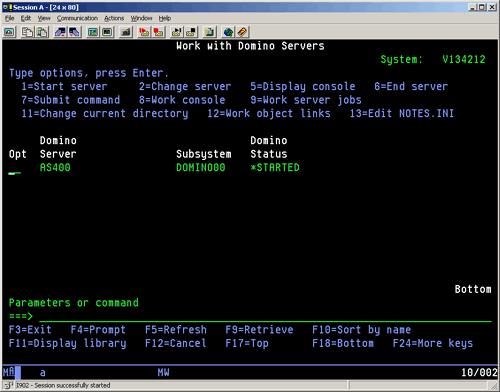Click the 6=End server option text

pos(411,87)
